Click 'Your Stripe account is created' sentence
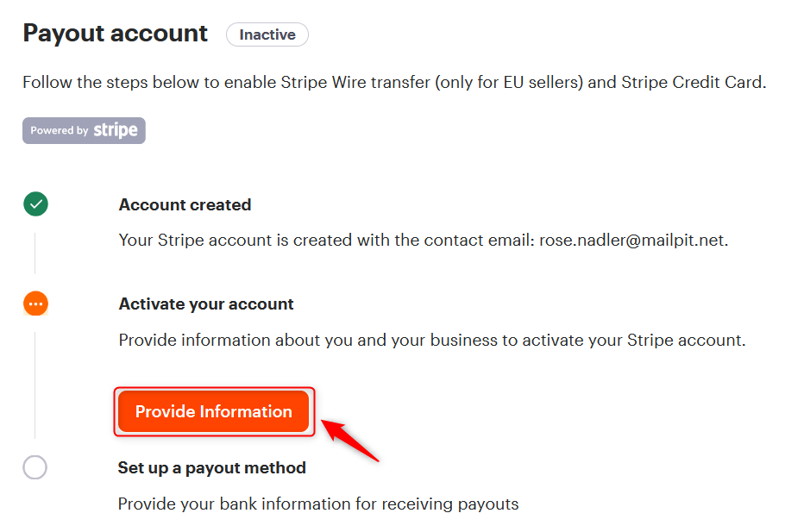This screenshot has height=532, width=804. click(424, 240)
